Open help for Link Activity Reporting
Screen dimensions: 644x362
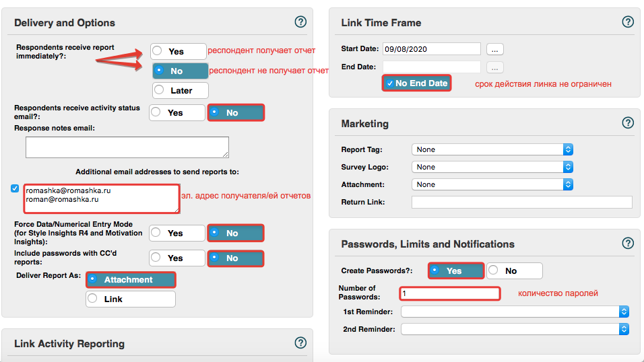(300, 342)
